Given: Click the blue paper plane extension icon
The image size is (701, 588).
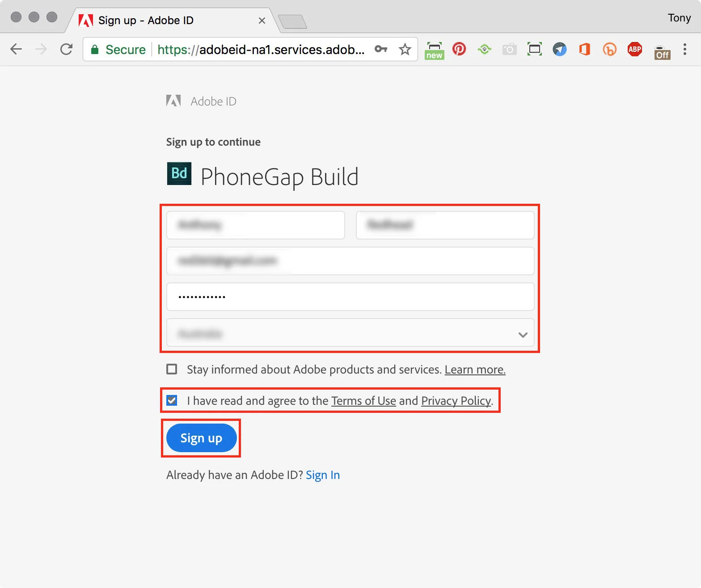Looking at the screenshot, I should pyautogui.click(x=559, y=49).
